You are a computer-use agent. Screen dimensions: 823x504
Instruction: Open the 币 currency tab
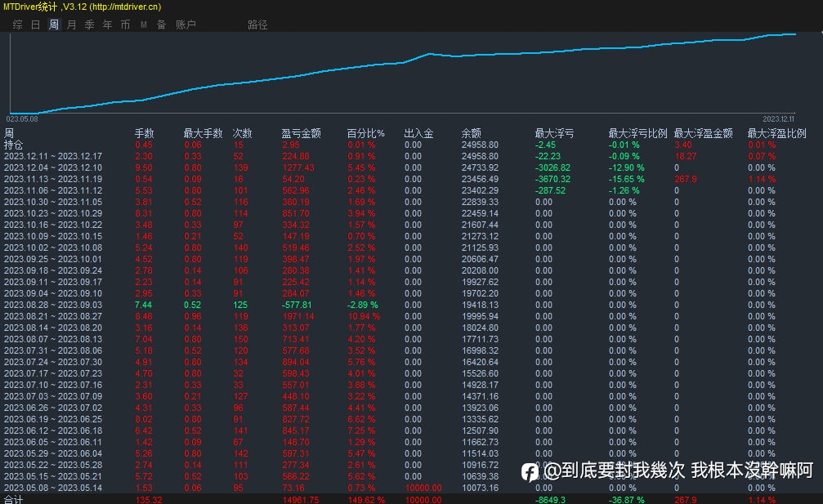point(125,25)
